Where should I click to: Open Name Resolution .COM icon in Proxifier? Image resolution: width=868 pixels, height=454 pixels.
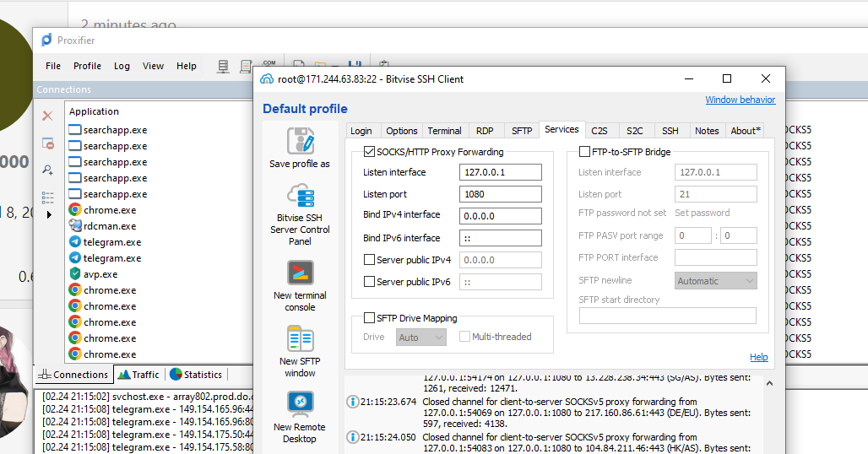269,63
